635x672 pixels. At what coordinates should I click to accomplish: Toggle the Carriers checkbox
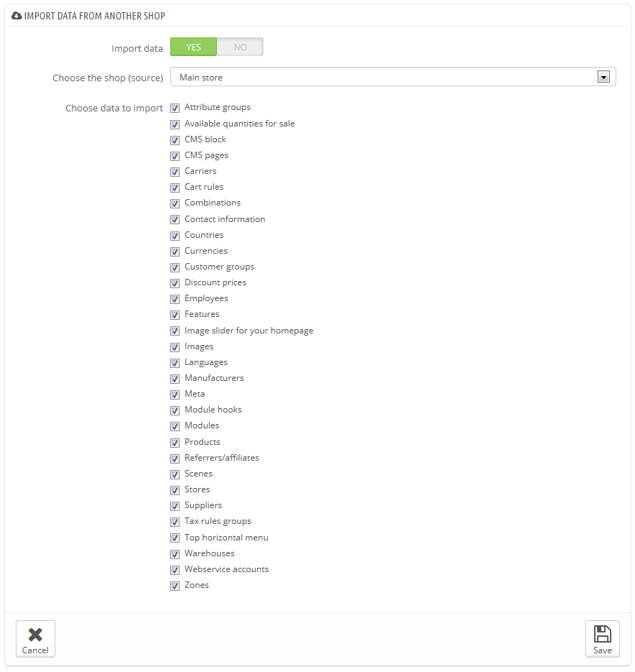pyautogui.click(x=175, y=172)
